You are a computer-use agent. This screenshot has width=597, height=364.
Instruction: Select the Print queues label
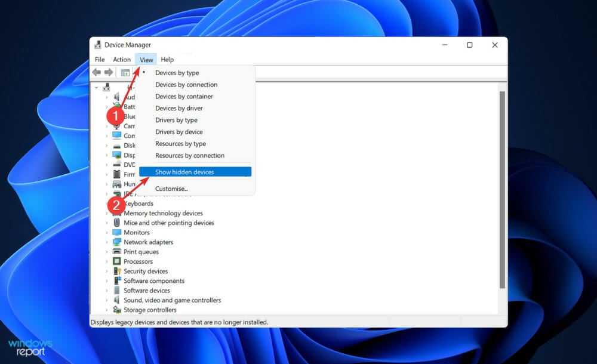click(x=141, y=252)
